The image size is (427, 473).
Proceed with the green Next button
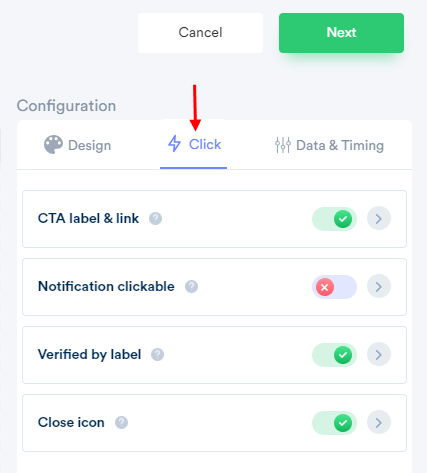click(x=341, y=33)
